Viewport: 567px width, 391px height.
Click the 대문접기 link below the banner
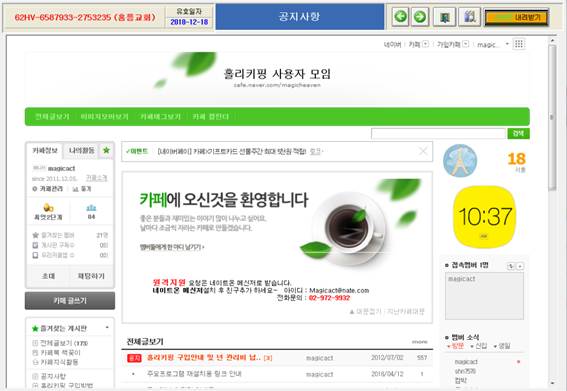[365, 311]
